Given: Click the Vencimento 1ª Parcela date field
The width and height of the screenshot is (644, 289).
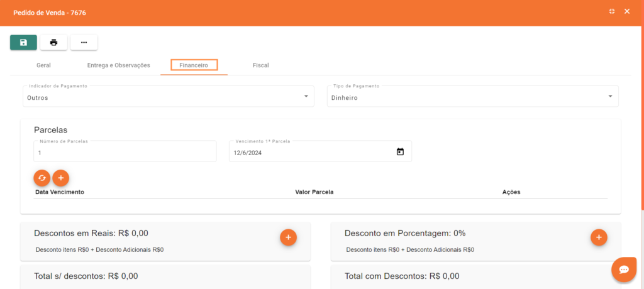Looking at the screenshot, I should click(311, 153).
